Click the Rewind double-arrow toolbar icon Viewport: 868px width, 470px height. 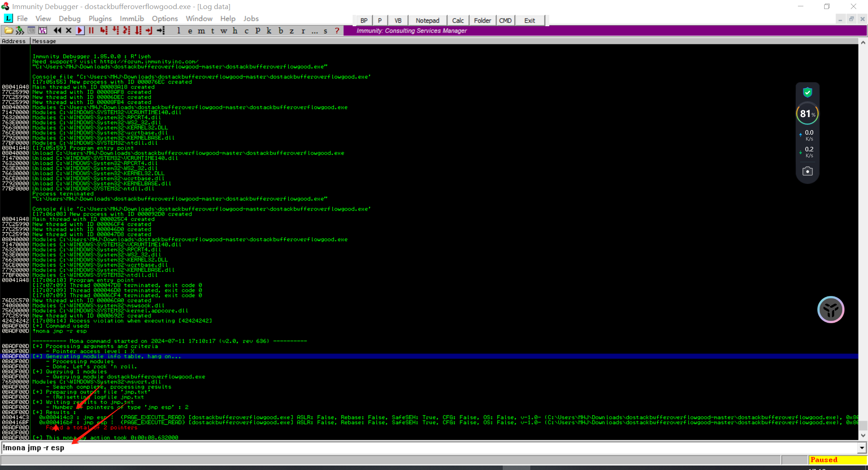tap(57, 30)
